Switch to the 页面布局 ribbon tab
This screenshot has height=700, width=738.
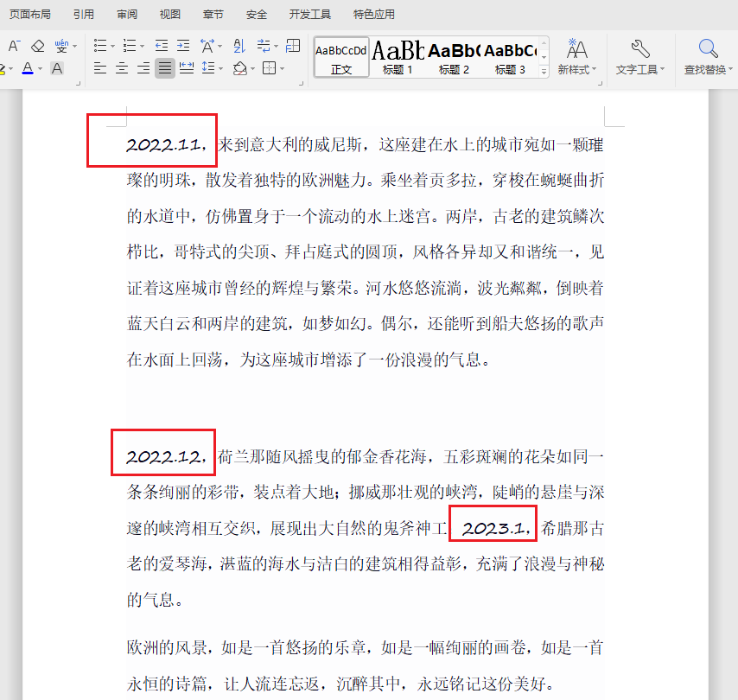[x=30, y=14]
